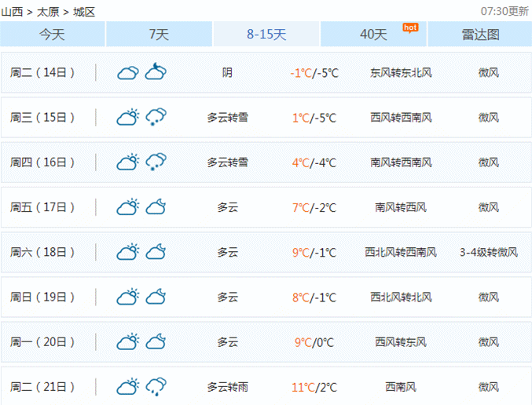The image size is (532, 405).
Task: Click the daytime cloudy icon for 14日
Action: [x=128, y=72]
